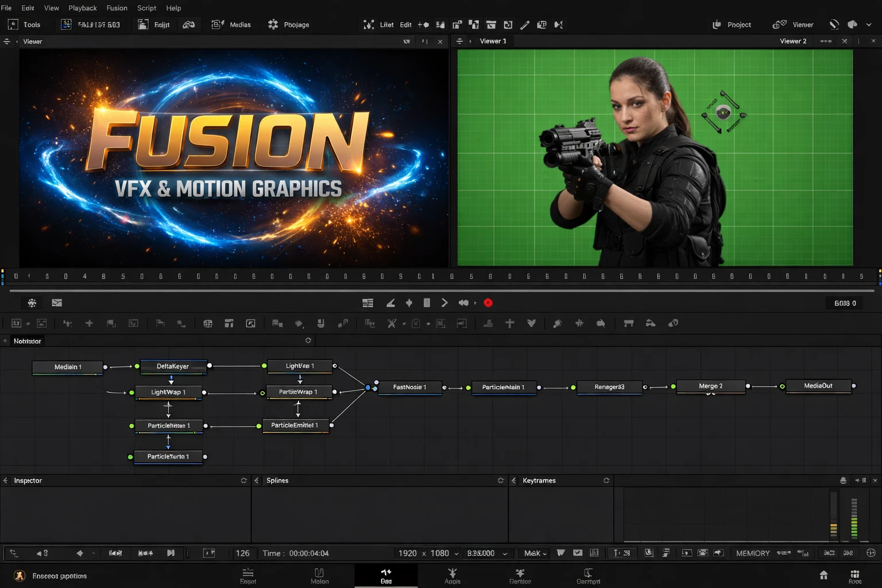Open the MoK dropdown in the status bar
This screenshot has height=588, width=882.
[x=533, y=553]
